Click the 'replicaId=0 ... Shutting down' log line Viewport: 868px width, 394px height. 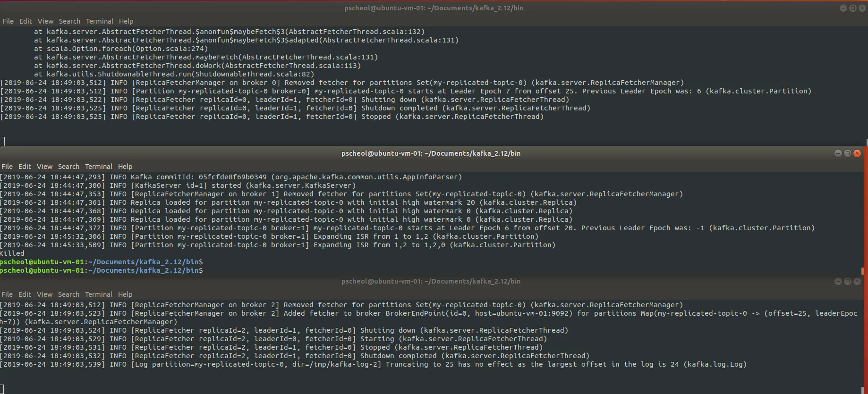coord(285,100)
